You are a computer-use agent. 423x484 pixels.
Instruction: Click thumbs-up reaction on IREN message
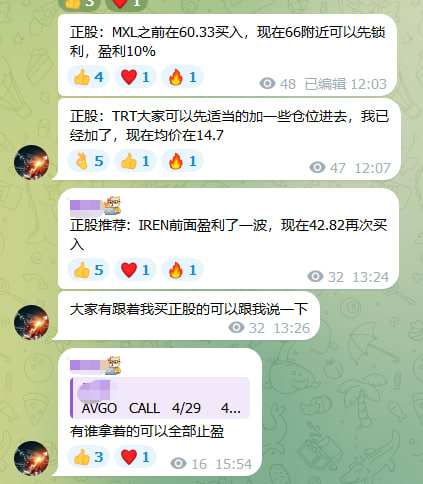(x=88, y=270)
